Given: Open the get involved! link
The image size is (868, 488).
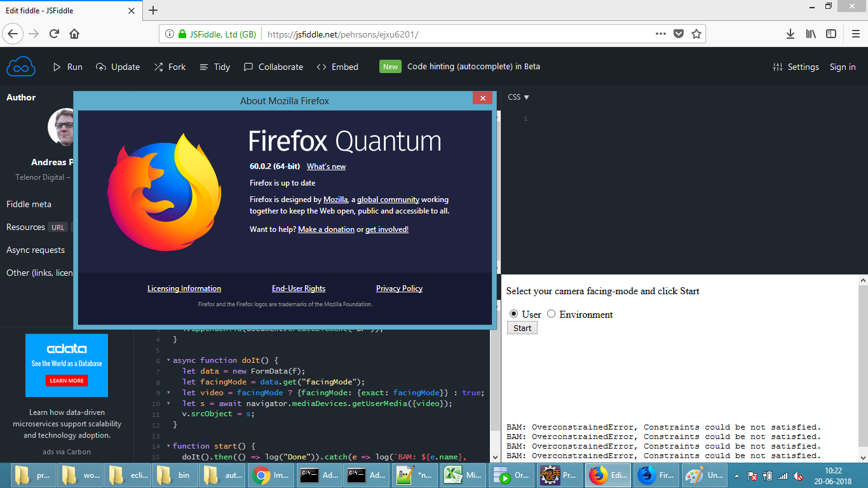Looking at the screenshot, I should (x=387, y=229).
